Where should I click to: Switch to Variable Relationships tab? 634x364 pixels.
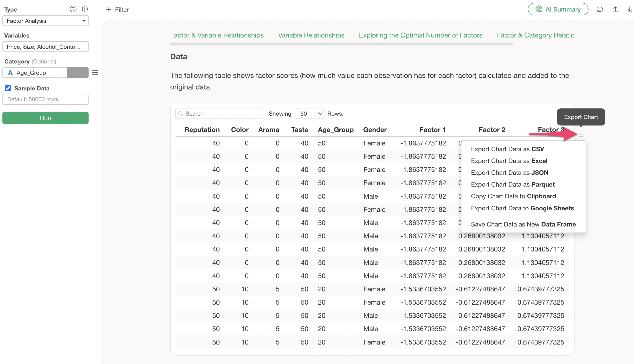(311, 35)
